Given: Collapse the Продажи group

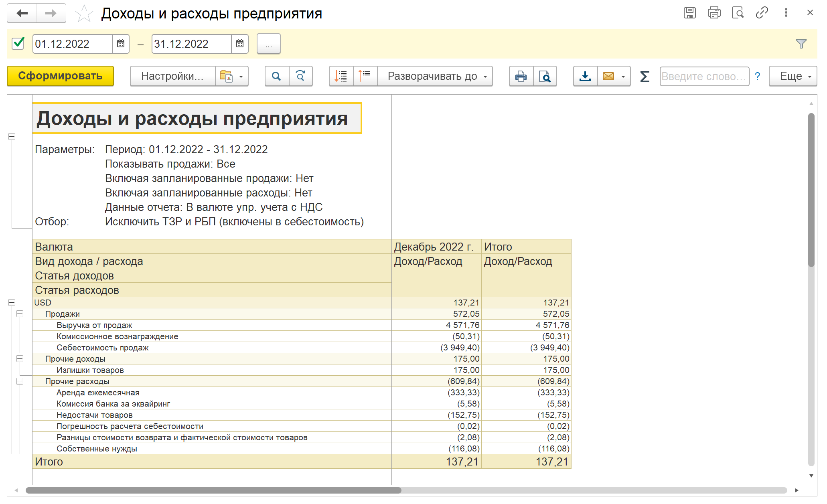Looking at the screenshot, I should pyautogui.click(x=20, y=314).
